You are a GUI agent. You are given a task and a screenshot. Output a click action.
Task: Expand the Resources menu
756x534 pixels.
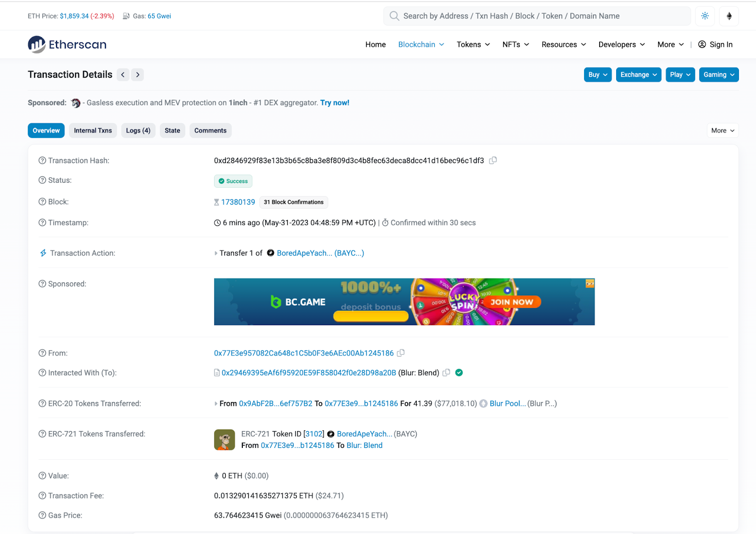pos(564,44)
